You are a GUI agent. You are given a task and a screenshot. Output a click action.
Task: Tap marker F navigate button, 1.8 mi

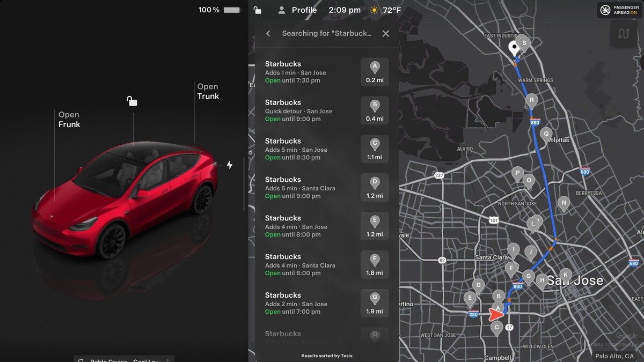pyautogui.click(x=375, y=265)
